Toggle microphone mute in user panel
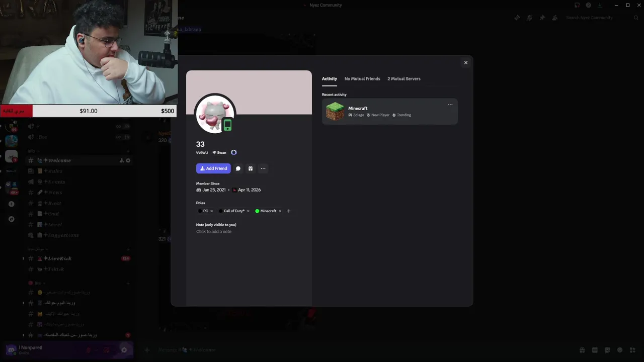 89,350
